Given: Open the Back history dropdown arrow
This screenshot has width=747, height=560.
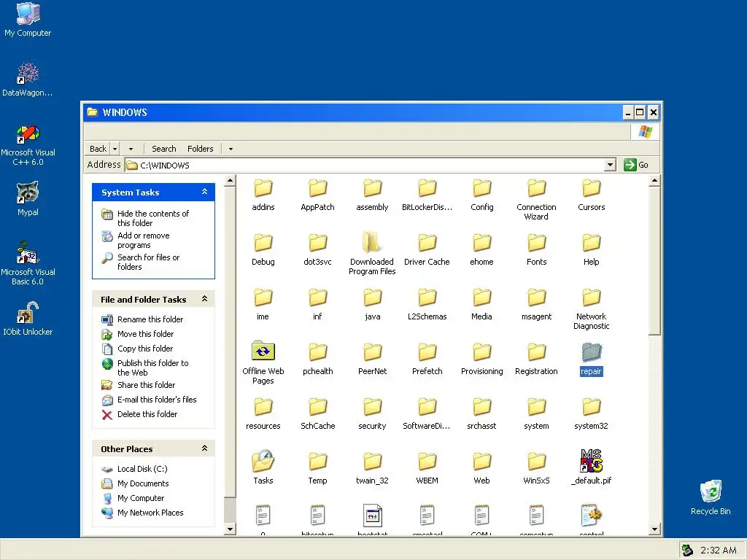Looking at the screenshot, I should [115, 149].
